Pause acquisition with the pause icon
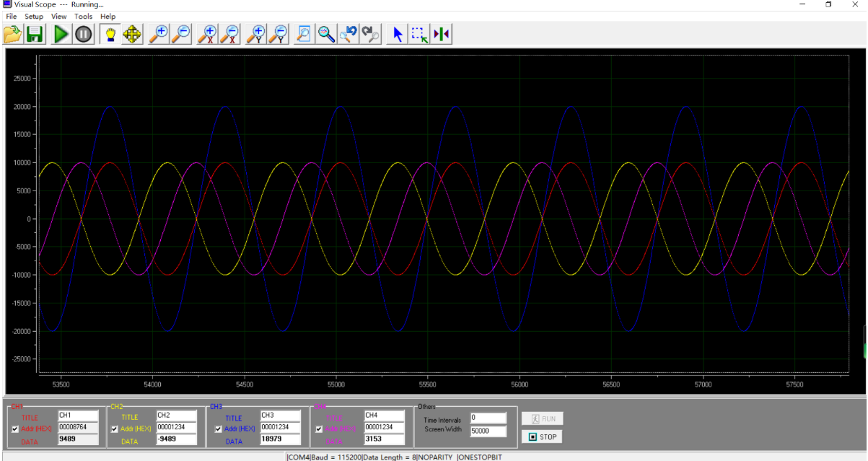 click(84, 34)
